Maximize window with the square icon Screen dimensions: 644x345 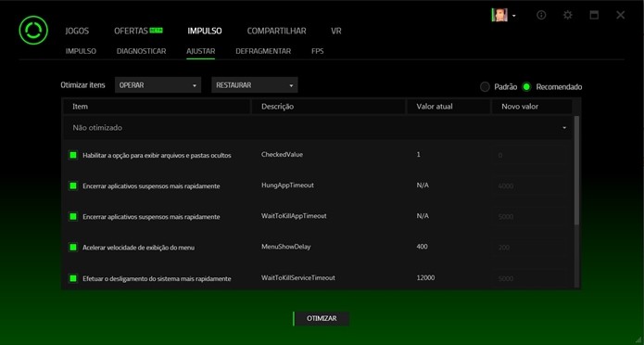[594, 15]
